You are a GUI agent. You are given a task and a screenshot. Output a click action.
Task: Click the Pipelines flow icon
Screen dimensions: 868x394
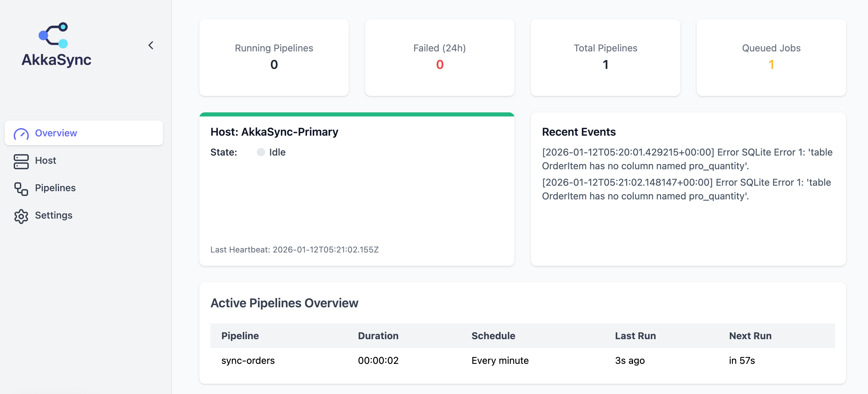(x=21, y=188)
